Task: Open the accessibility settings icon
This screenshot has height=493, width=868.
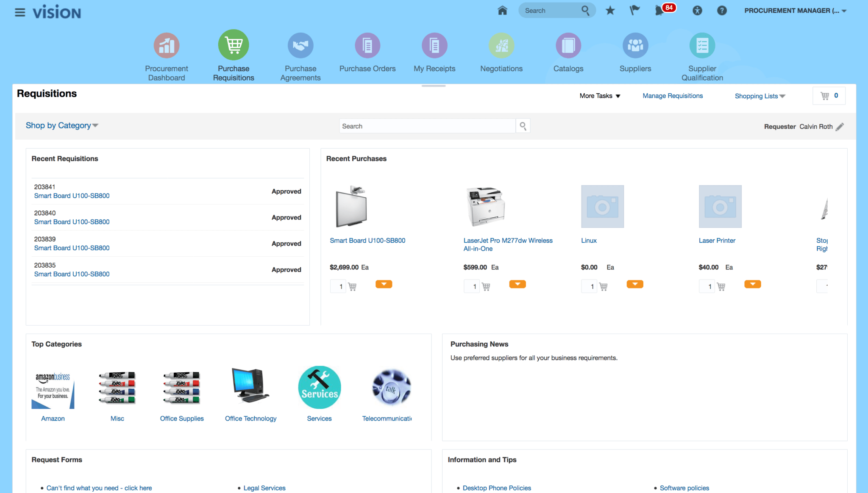Action: click(x=697, y=11)
